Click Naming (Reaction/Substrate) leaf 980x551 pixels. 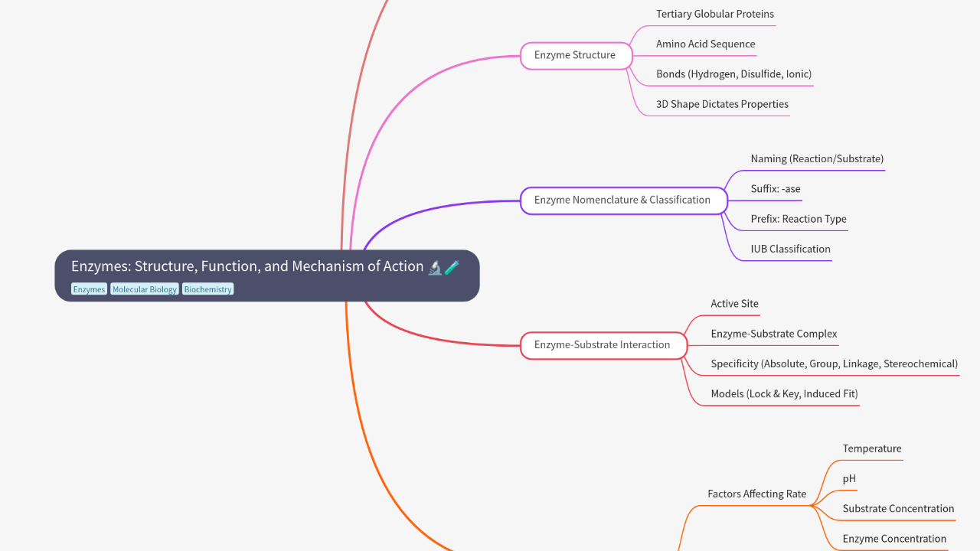817,158
